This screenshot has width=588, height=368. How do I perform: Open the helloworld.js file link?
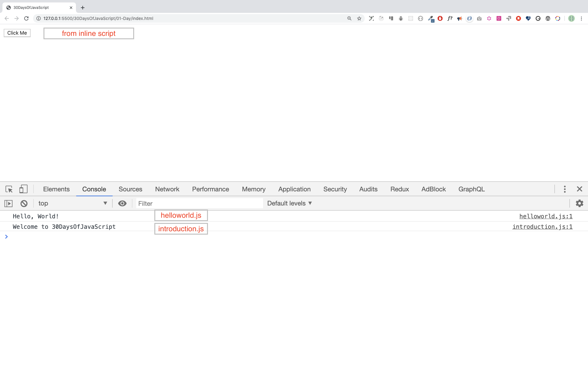[546, 216]
